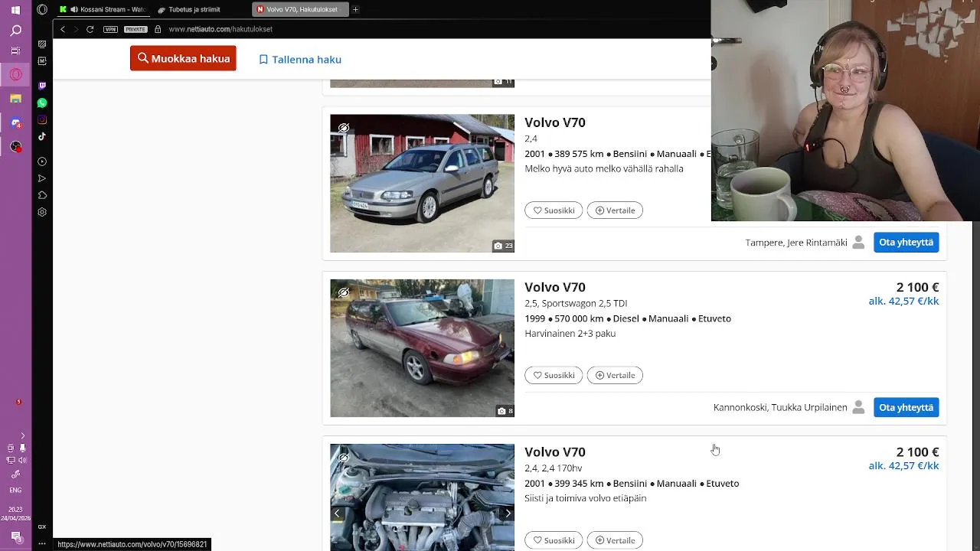Click the alk. 42,57 €/kk link for diesel Volvo
This screenshot has width=980, height=551.
903,301
